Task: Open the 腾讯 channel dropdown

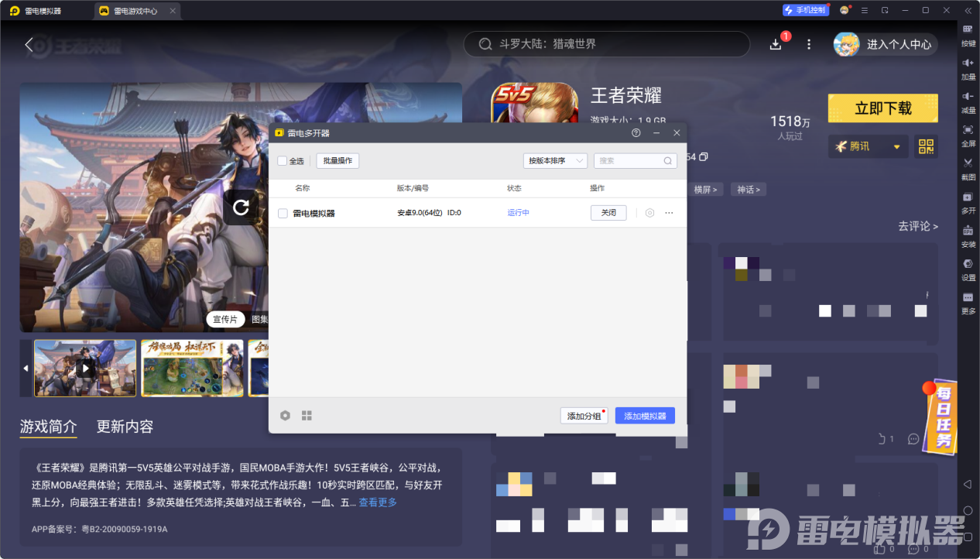Action: 869,146
